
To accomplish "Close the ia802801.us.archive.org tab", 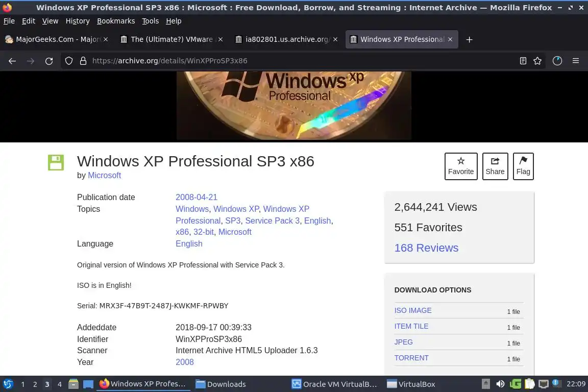I will pyautogui.click(x=335, y=39).
